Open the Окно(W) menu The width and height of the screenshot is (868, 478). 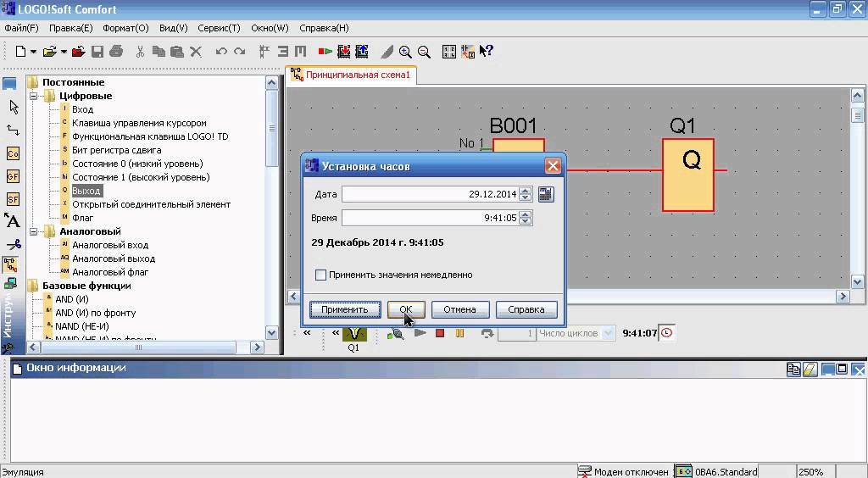click(270, 28)
